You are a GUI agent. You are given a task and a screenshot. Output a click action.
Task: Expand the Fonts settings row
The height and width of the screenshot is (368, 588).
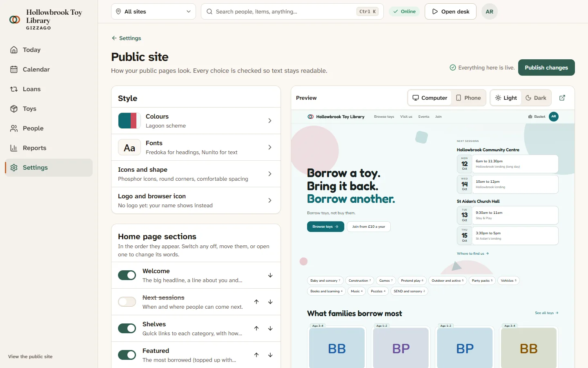coord(196,147)
